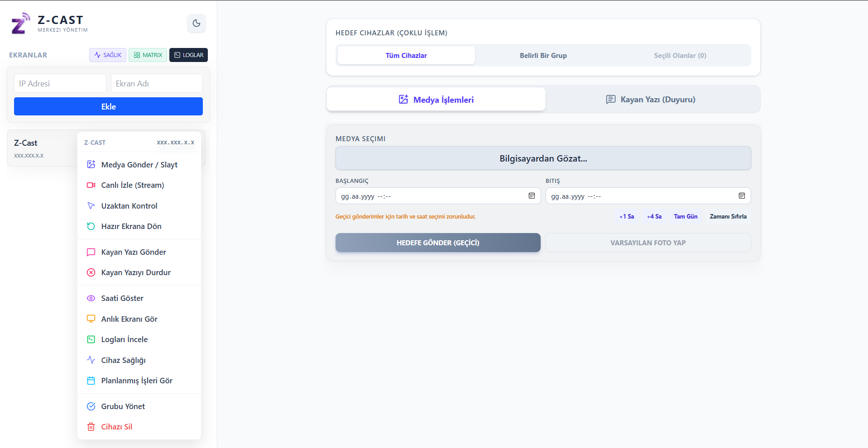Click the calendar icon beside Planlanmış İşleri Gör
The height and width of the screenshot is (448, 868).
pos(91,381)
